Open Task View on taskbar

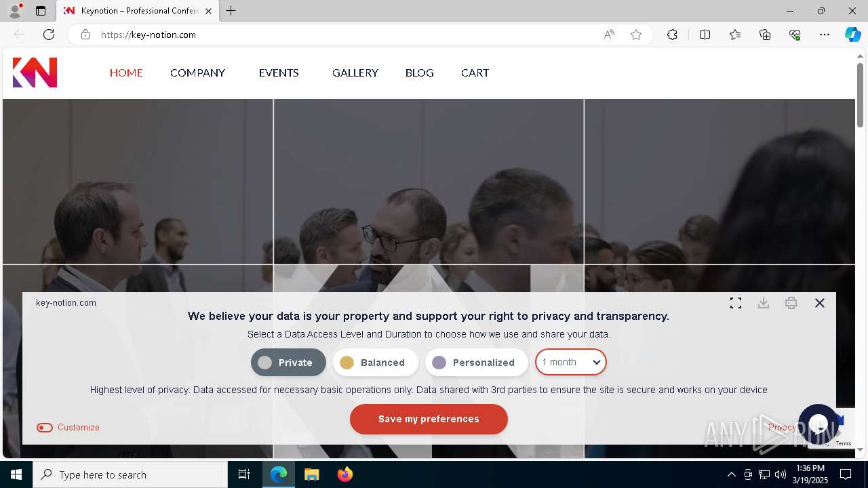coord(244,474)
